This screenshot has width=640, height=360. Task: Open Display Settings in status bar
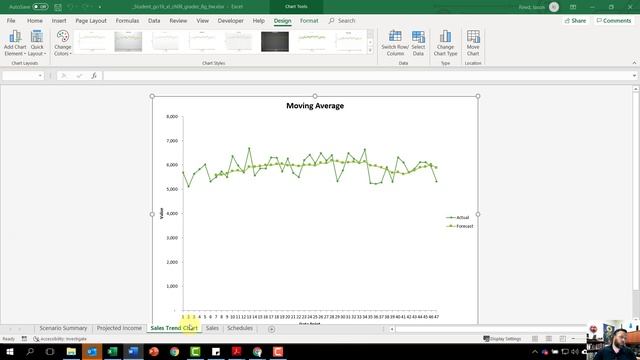(502, 339)
